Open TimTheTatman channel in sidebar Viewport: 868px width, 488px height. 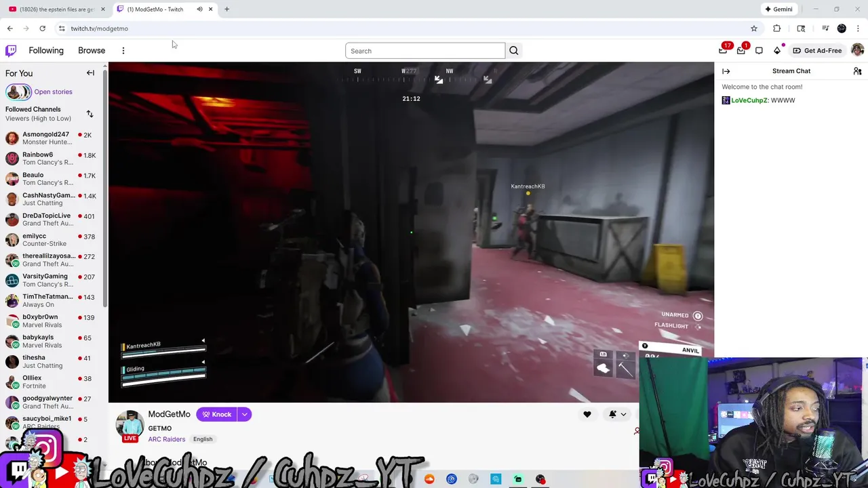pos(51,301)
